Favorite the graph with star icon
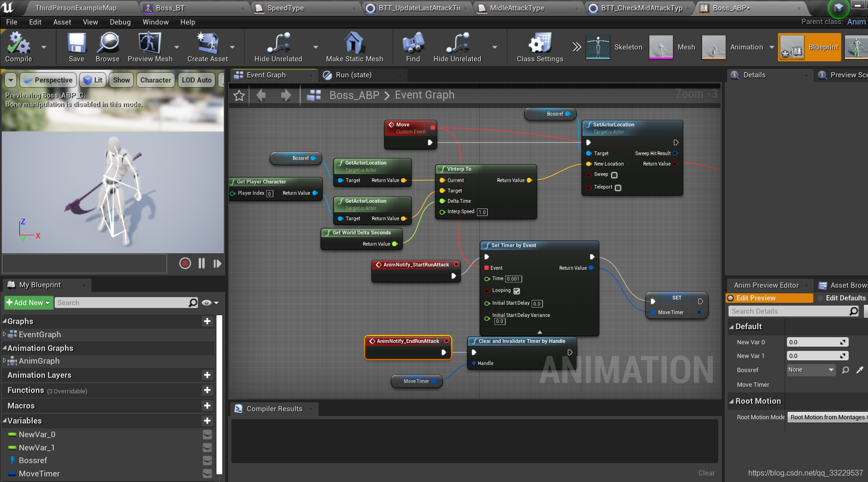This screenshot has width=868, height=482. point(239,95)
